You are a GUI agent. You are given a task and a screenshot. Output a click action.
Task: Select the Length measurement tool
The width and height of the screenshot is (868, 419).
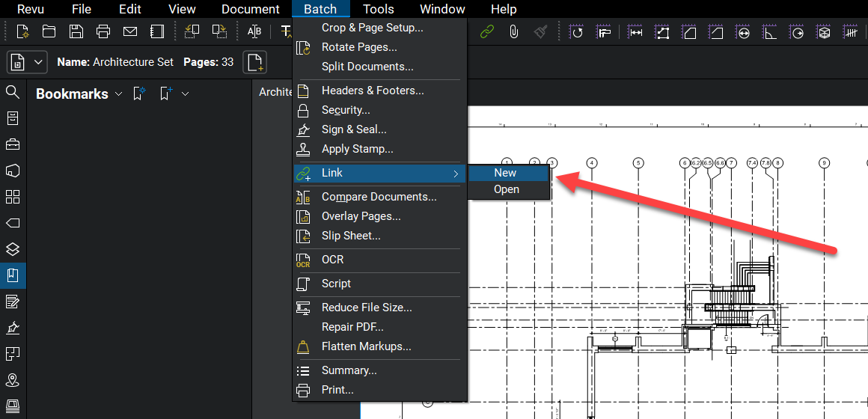click(637, 32)
